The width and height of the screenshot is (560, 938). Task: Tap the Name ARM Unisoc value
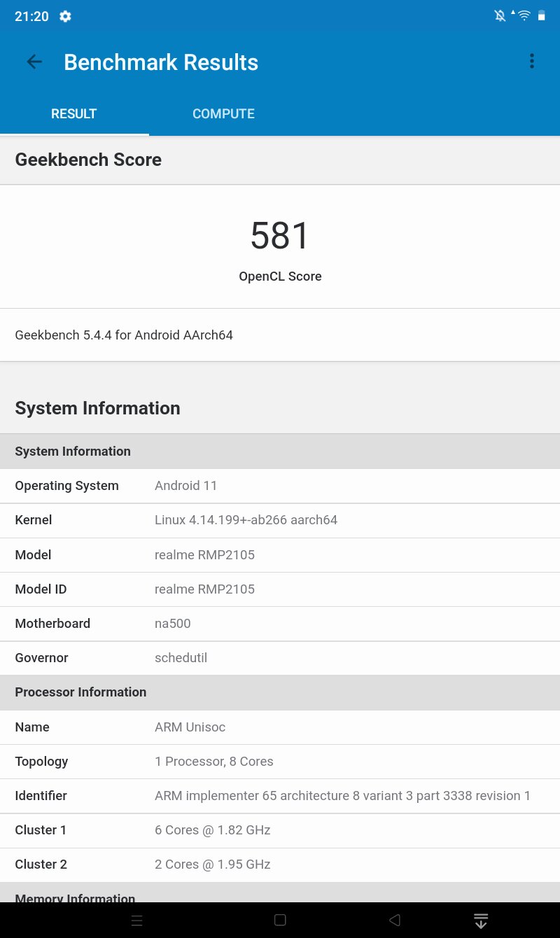190,727
